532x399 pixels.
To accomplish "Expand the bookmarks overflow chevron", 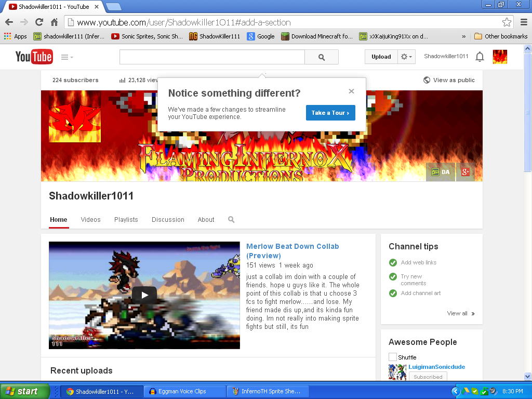I will (x=463, y=36).
